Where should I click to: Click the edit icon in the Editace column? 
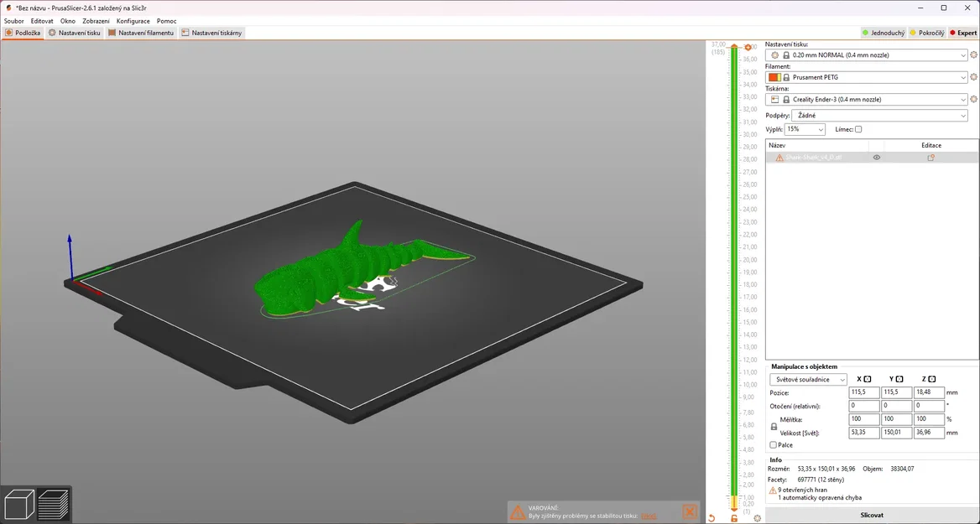click(x=930, y=158)
